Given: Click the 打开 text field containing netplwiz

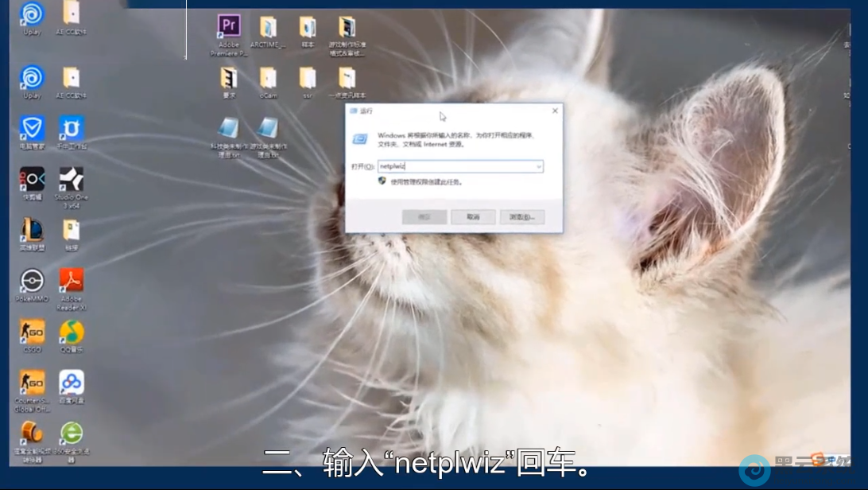Looking at the screenshot, I should coord(455,167).
